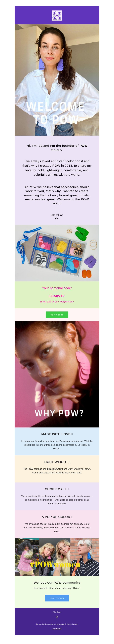The image size is (114, 644).
Task: Click the We love our POW community heading
Action: (x=57, y=582)
